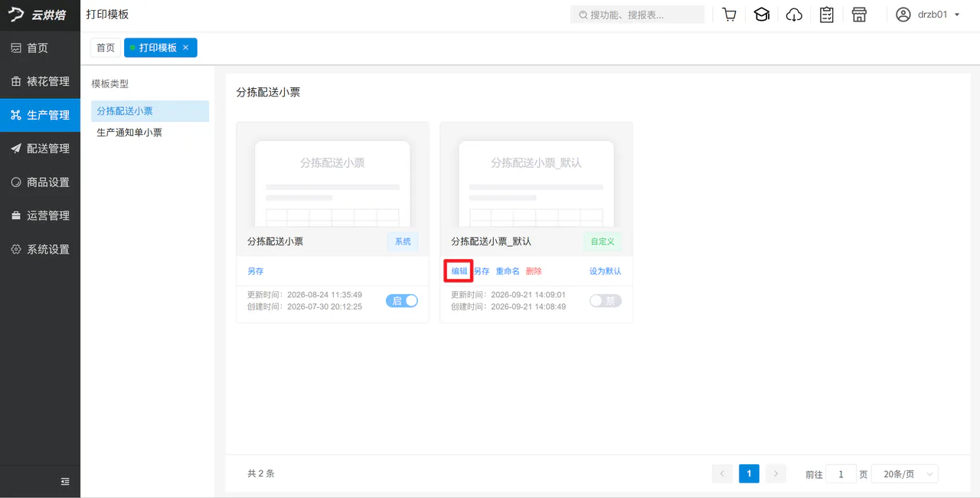Click the search box 搜功能、搜报表

(637, 15)
